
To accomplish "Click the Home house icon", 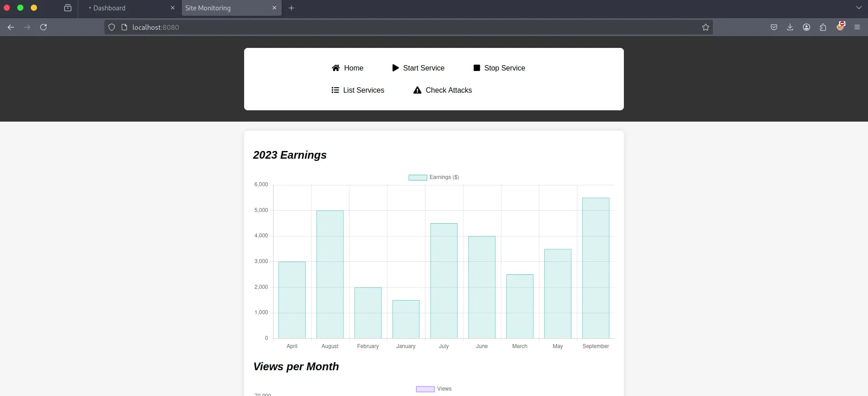I will [x=335, y=68].
